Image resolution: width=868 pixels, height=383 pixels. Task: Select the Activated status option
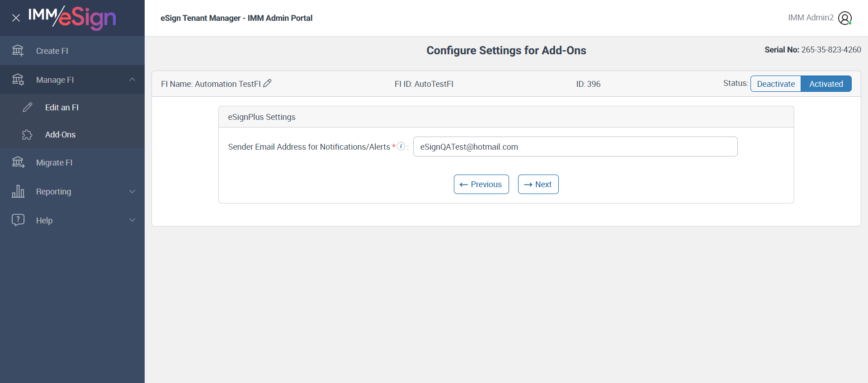pyautogui.click(x=826, y=84)
